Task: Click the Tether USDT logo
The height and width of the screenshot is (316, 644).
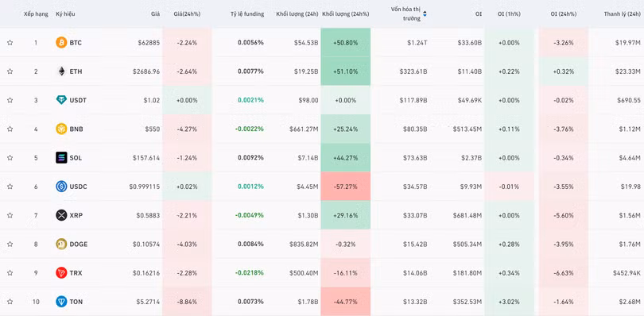Action: pyautogui.click(x=61, y=100)
